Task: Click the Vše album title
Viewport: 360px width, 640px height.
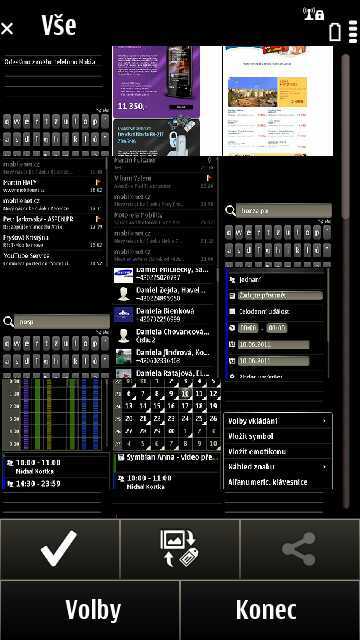Action: point(59,25)
